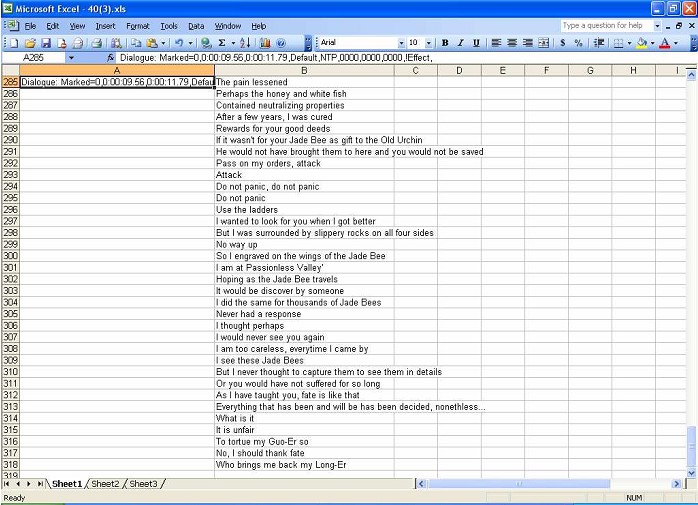
Task: Open the Data menu
Action: point(196,26)
